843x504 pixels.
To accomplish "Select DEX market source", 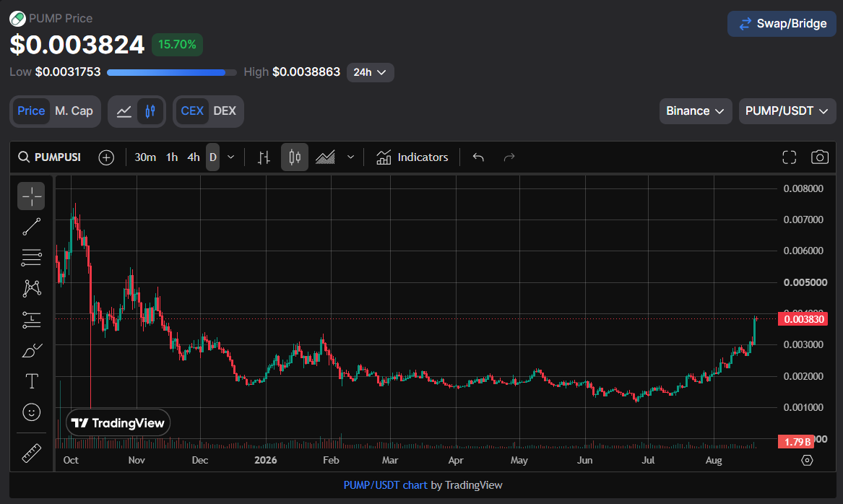I will (225, 111).
